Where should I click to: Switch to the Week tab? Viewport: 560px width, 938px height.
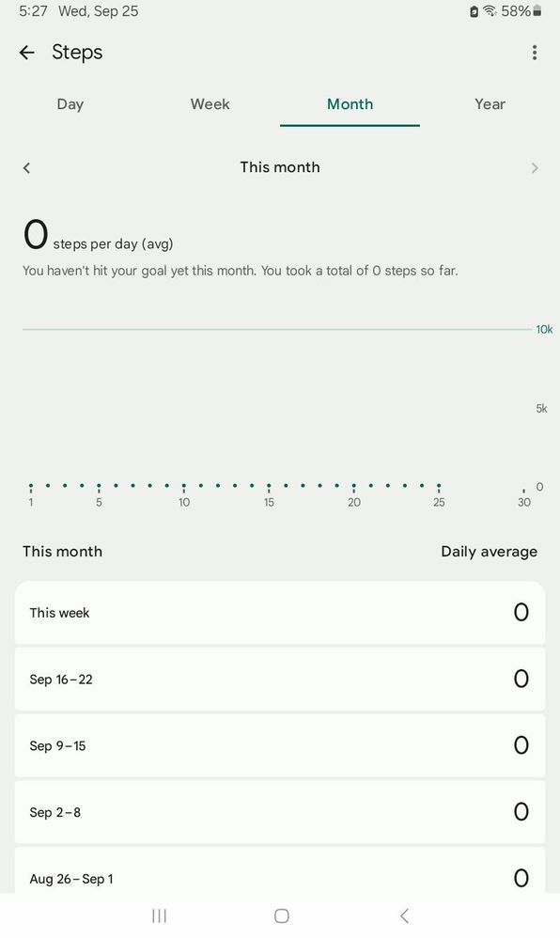coord(210,104)
